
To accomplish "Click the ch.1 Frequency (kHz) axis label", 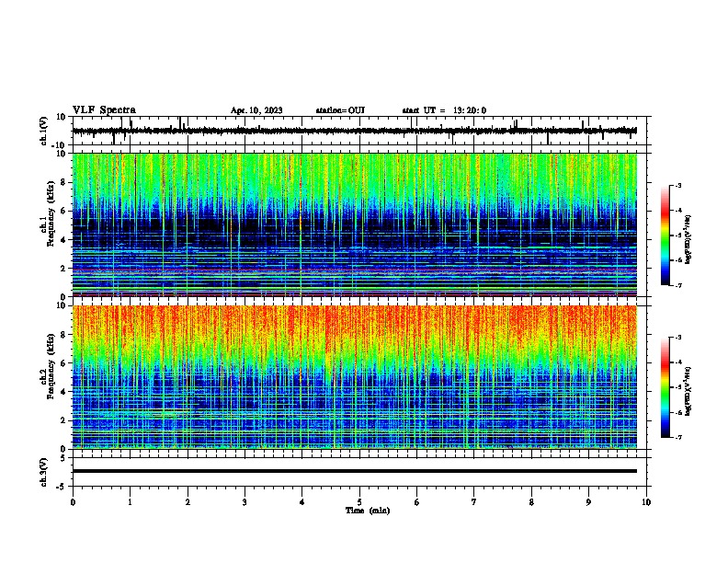I will click(47, 213).
